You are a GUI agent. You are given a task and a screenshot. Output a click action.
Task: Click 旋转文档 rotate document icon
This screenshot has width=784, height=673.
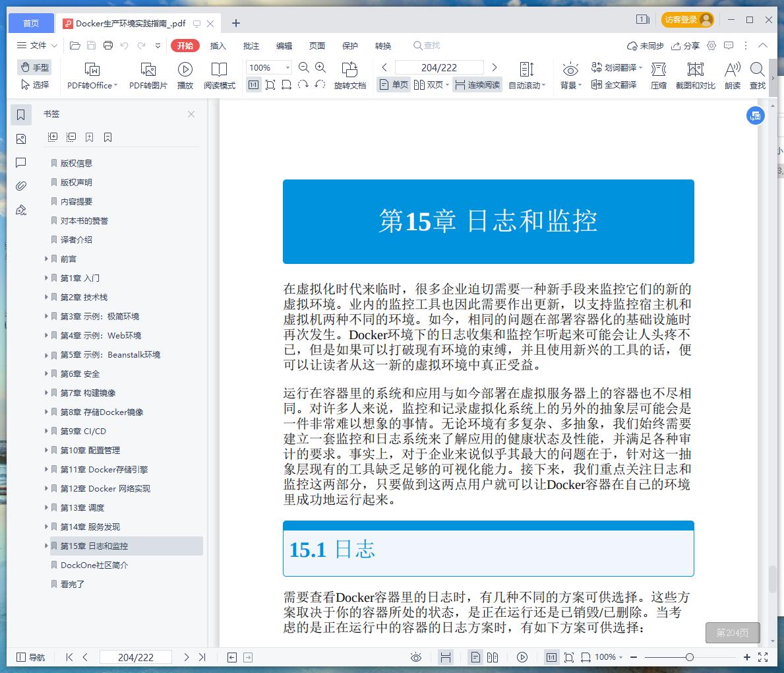350,76
